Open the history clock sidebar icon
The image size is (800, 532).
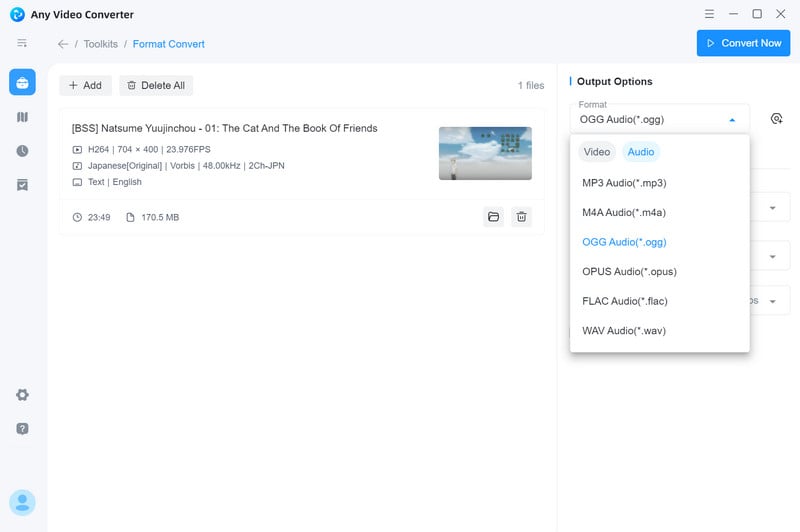(22, 151)
